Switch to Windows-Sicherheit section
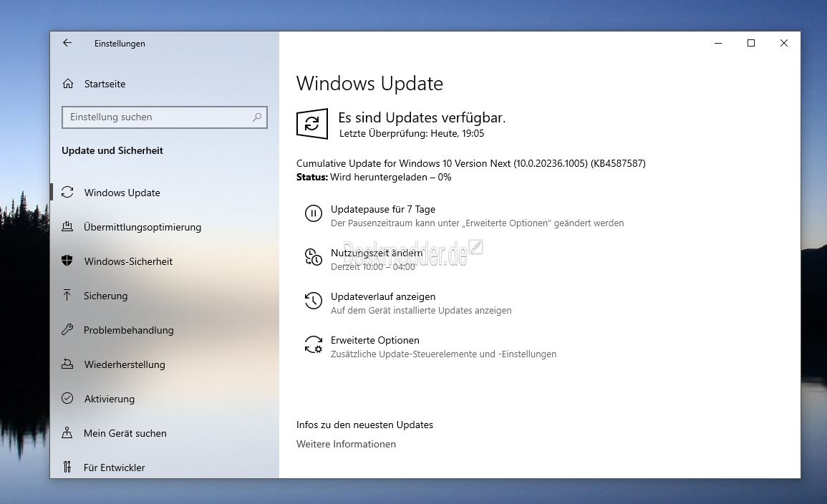The image size is (827, 504). click(x=128, y=261)
